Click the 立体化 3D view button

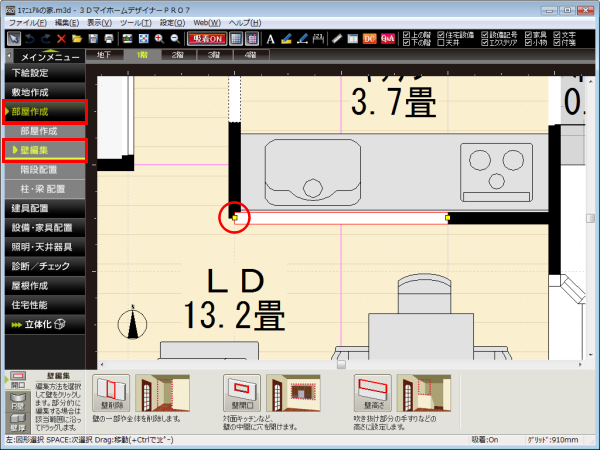[x=47, y=323]
